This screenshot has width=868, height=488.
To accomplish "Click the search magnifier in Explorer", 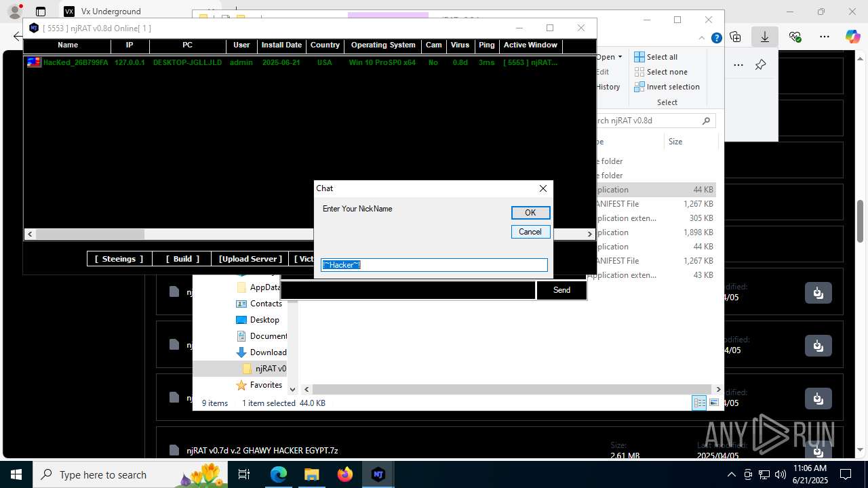I will 706,121.
